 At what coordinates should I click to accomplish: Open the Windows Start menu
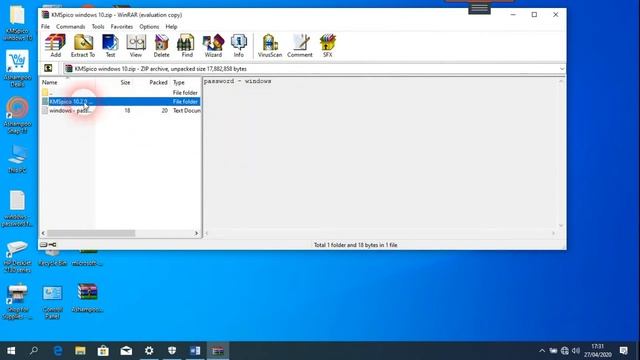click(x=11, y=351)
